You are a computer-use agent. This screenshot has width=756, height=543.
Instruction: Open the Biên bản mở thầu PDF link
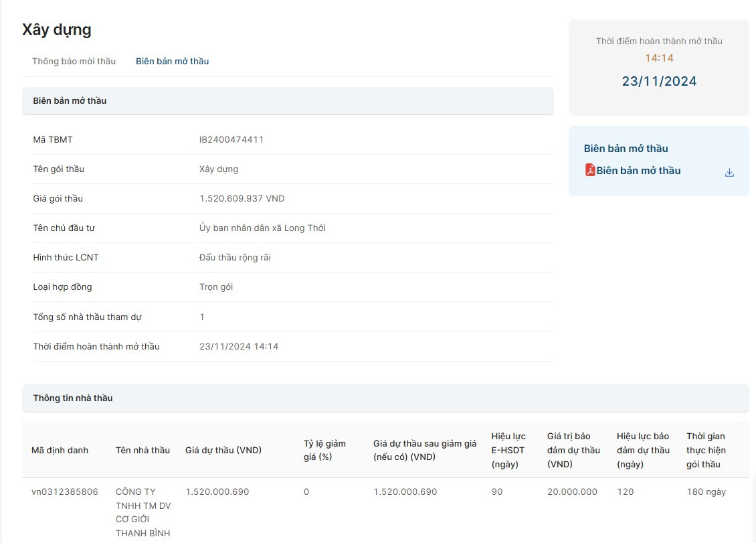click(638, 171)
